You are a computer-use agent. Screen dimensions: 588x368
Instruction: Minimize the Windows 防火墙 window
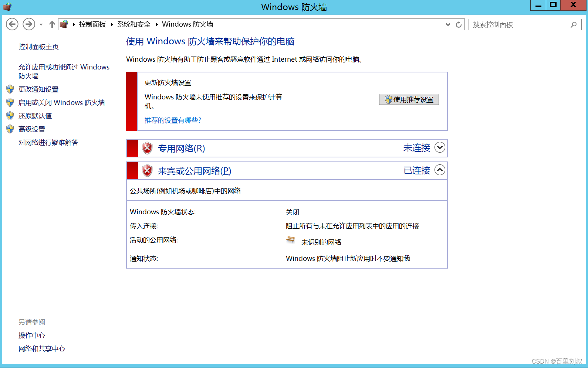[538, 5]
